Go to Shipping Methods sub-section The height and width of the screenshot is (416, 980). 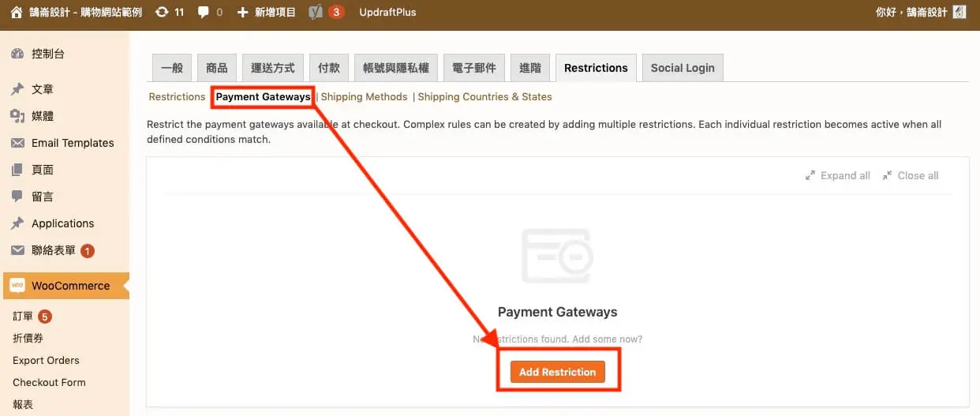pyautogui.click(x=364, y=96)
